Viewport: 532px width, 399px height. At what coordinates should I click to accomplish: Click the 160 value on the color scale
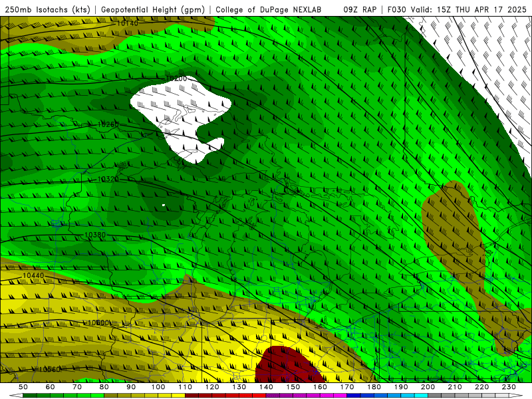click(320, 387)
